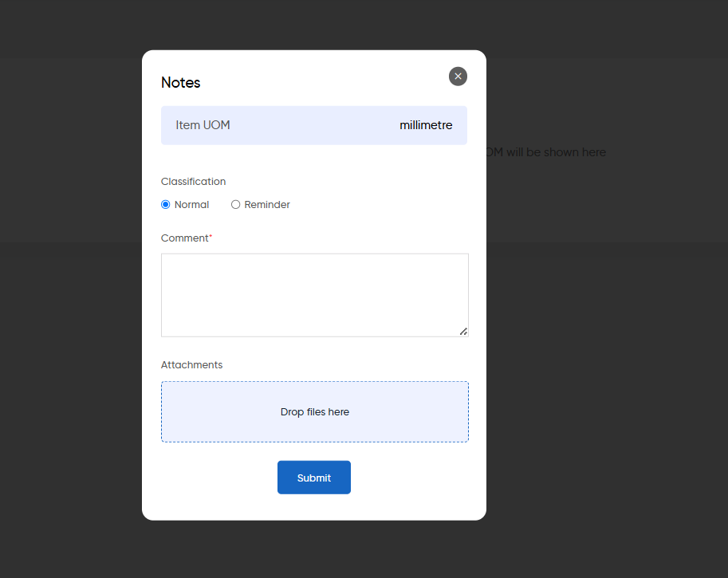This screenshot has height=578, width=728.
Task: Select the Normal classification radio button
Action: click(165, 205)
